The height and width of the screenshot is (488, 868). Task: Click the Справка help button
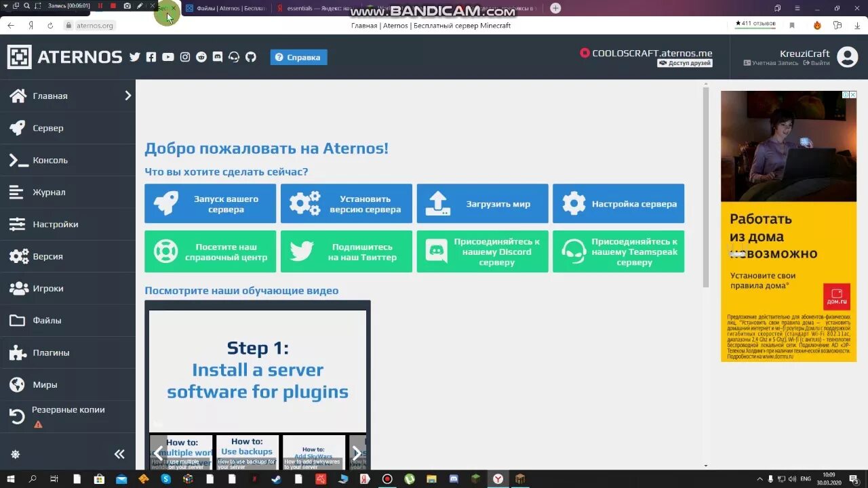pyautogui.click(x=298, y=57)
